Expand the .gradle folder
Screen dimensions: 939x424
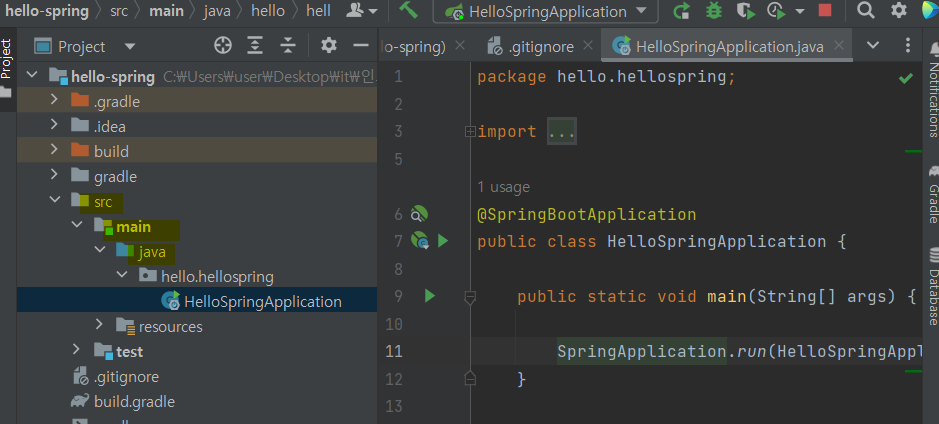[54, 100]
